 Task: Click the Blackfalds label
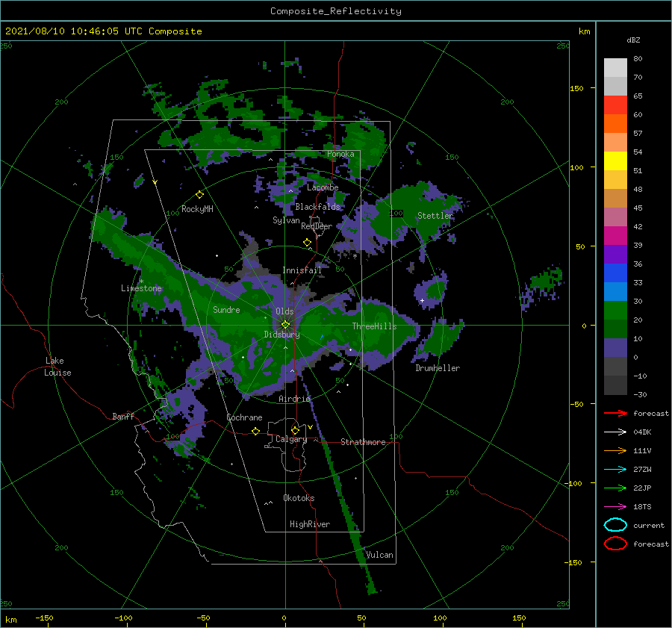pyautogui.click(x=317, y=207)
